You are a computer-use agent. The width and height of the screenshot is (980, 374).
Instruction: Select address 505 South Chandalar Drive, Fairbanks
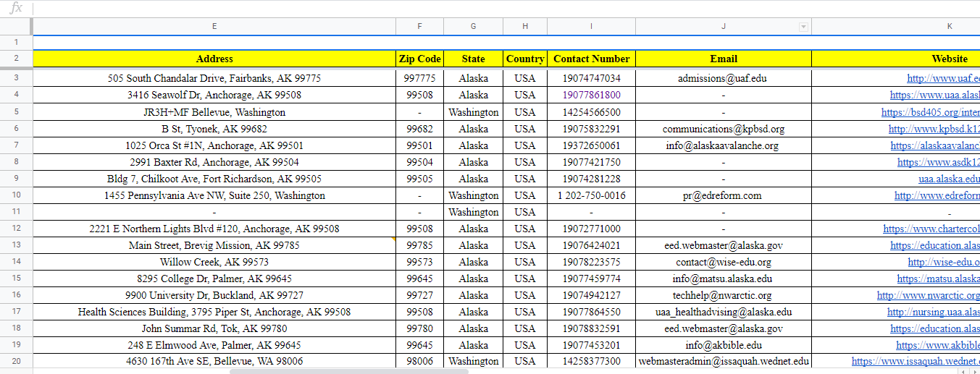click(214, 78)
